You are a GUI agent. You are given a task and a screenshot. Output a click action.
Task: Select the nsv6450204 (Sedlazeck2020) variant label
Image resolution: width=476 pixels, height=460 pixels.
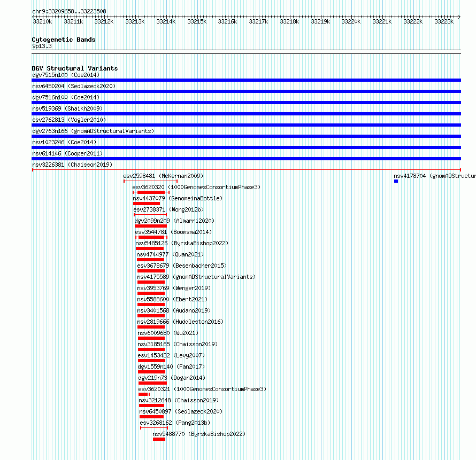coord(74,86)
